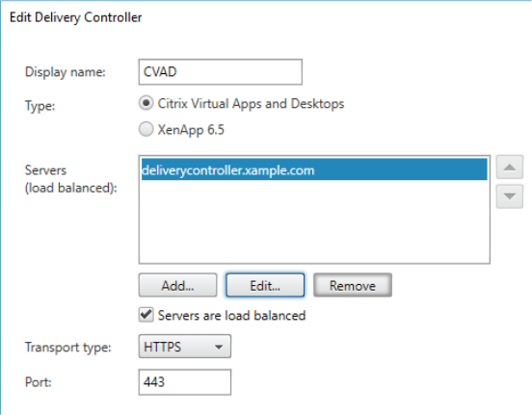Remove the selected server

coord(353,285)
